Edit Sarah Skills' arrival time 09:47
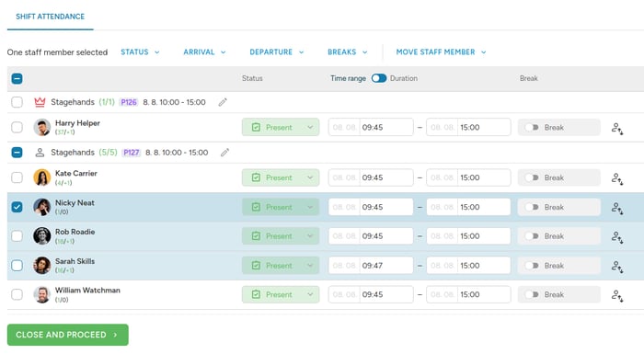The width and height of the screenshot is (644, 354). pyautogui.click(x=386, y=266)
